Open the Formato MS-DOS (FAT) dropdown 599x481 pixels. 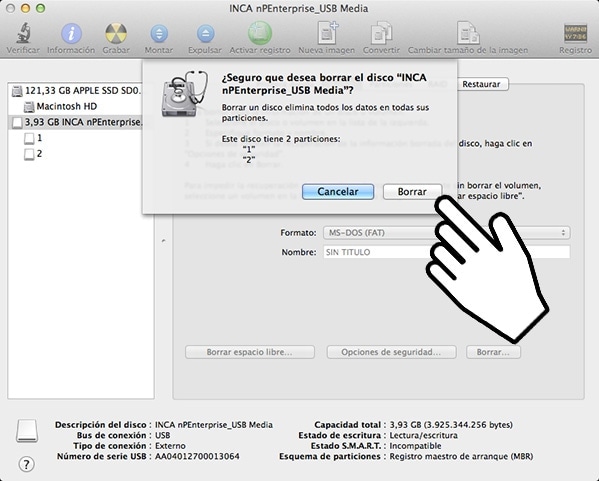[446, 233]
